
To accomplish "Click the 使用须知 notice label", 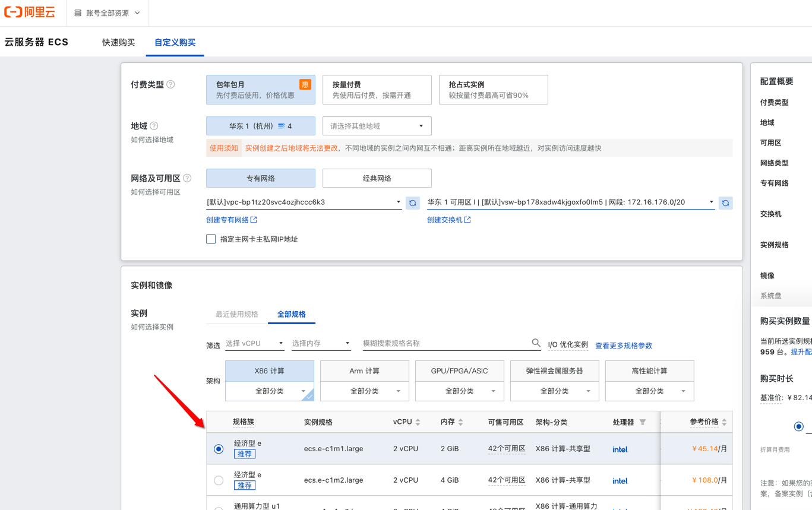I will coord(223,148).
